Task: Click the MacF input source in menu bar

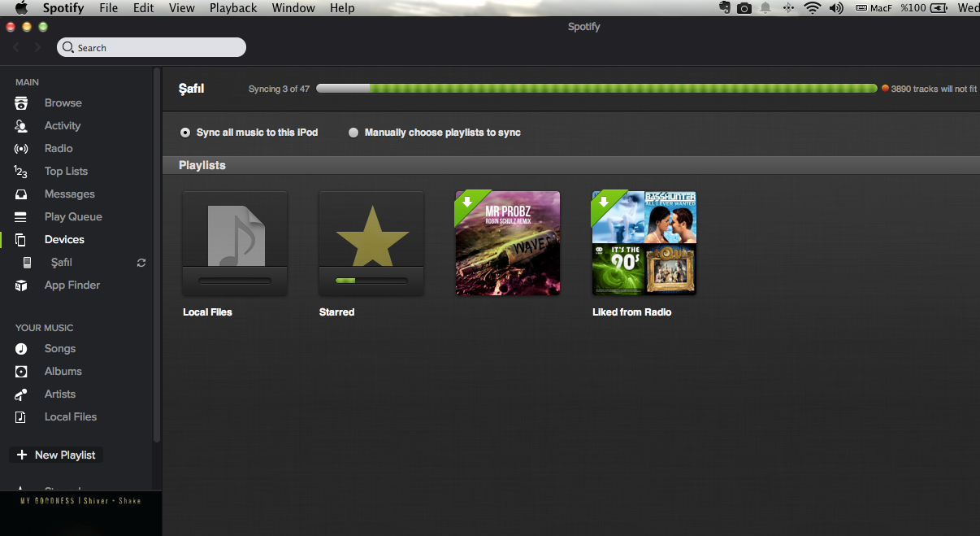Action: [x=874, y=8]
